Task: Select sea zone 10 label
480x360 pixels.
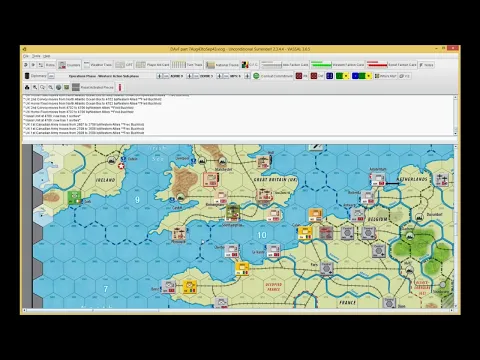Action: coord(262,235)
